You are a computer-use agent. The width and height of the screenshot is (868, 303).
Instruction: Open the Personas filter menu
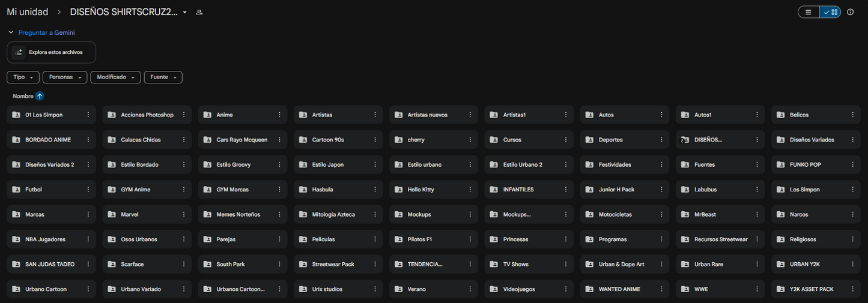point(65,77)
